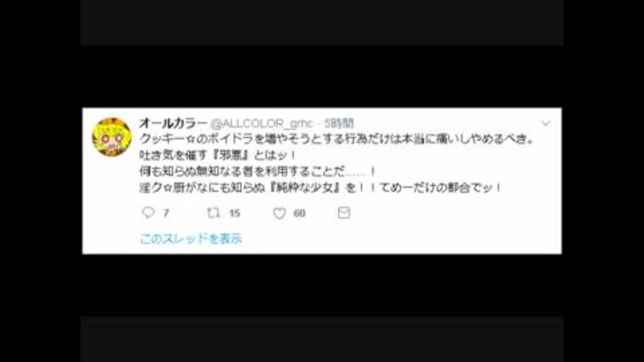Click the line reading 吐き気を催す『邪悪』とはッ！
This screenshot has width=644, height=362.
pos(217,155)
